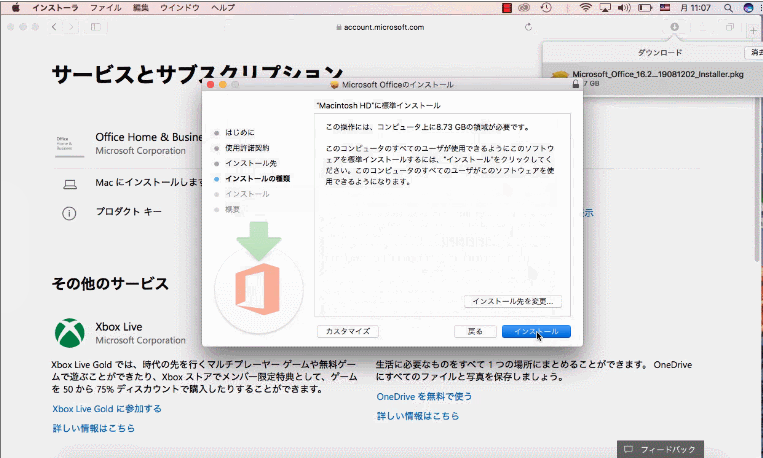Click 詳しい情報はこちら under Xbox Live
Viewport: 763px width, 458px height.
(93, 428)
